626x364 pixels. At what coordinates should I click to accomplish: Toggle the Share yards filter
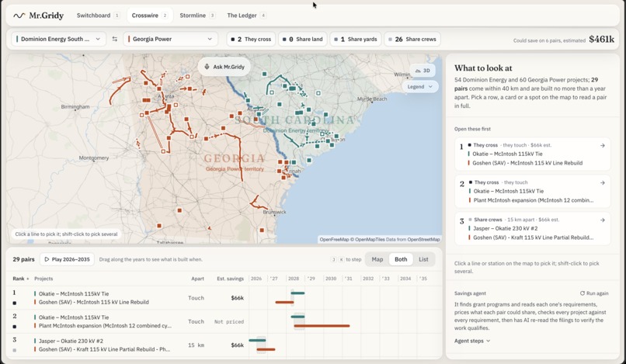(355, 39)
